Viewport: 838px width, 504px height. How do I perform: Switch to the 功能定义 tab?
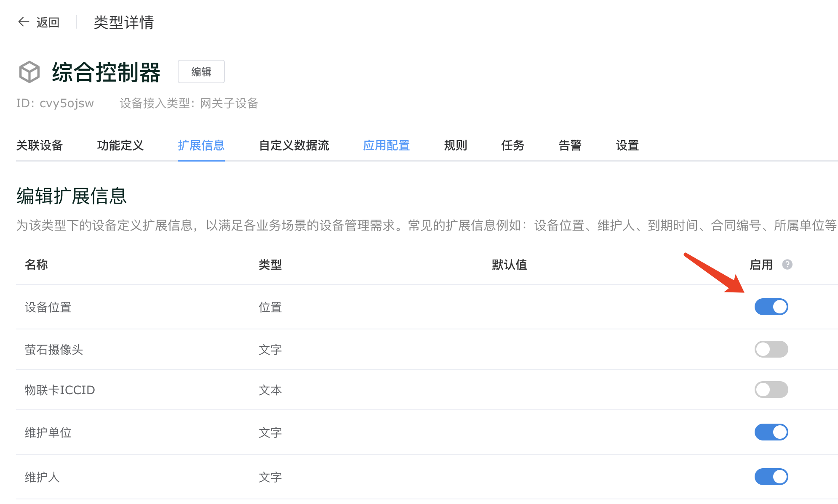click(120, 146)
